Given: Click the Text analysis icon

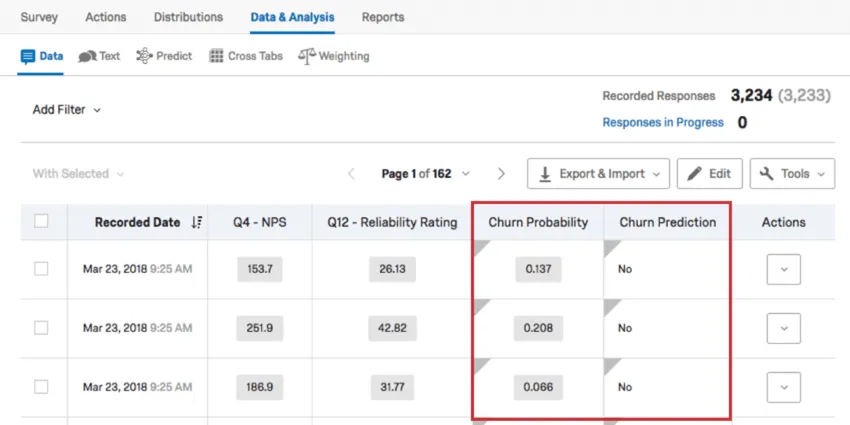Looking at the screenshot, I should tap(87, 56).
